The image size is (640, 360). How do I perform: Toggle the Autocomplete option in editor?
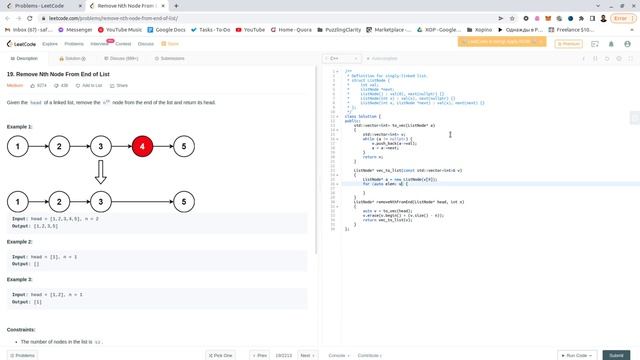382,59
